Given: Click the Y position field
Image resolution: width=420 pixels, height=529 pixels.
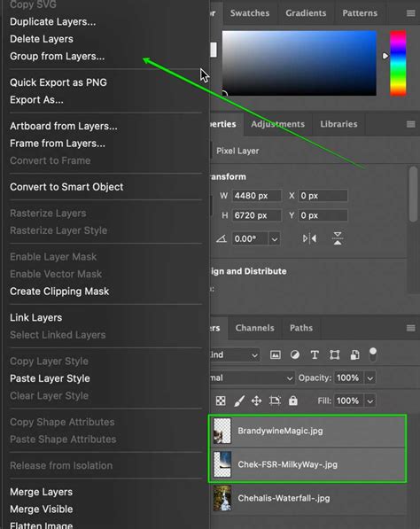Looking at the screenshot, I should pyautogui.click(x=323, y=215).
